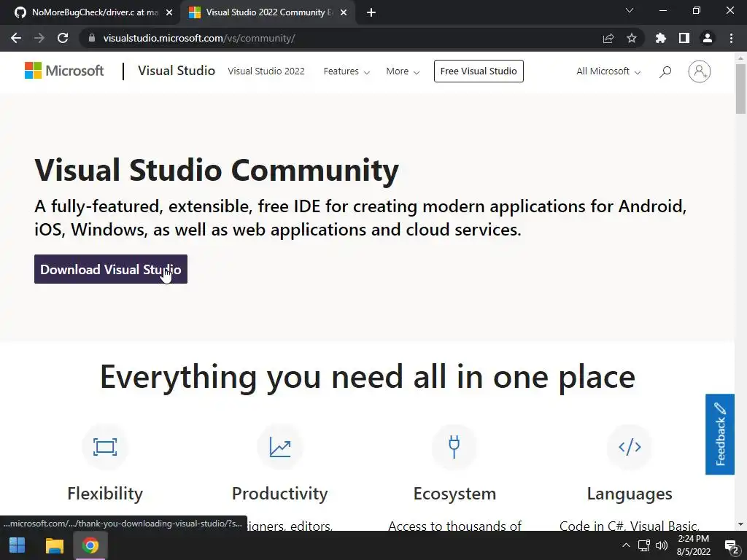Image resolution: width=747 pixels, height=560 pixels.
Task: Click the Languages heading
Action: [630, 494]
